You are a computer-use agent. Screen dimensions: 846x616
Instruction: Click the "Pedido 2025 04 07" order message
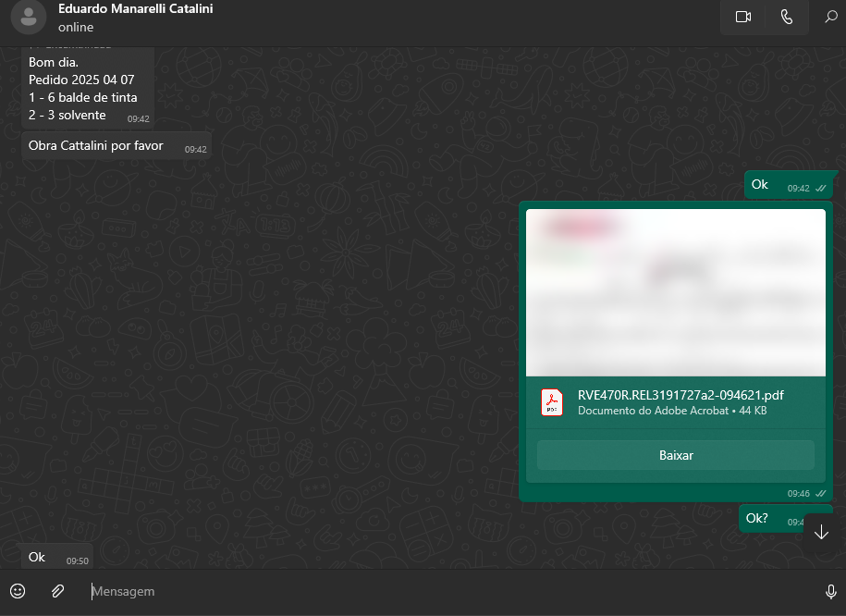[x=81, y=80]
